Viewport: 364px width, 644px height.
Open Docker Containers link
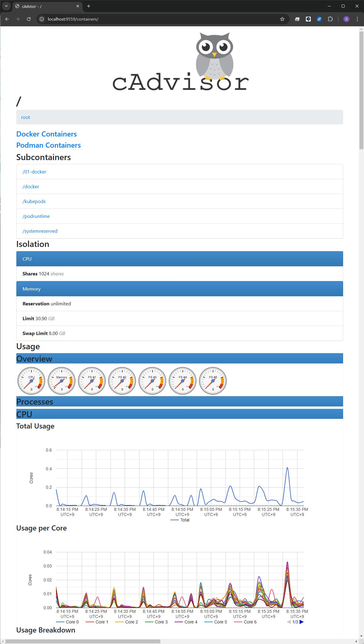[47, 134]
